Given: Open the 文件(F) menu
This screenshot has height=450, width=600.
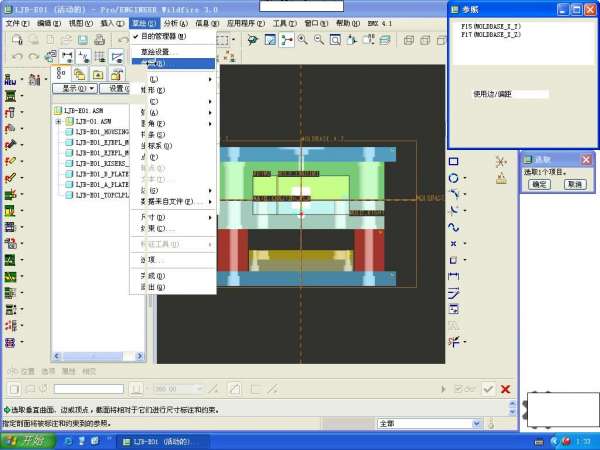Looking at the screenshot, I should point(17,23).
